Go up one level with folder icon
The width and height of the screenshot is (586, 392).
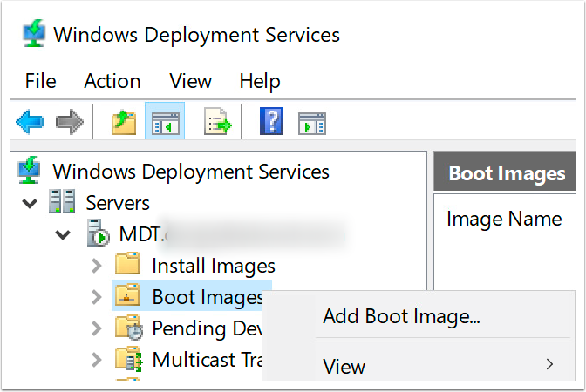coord(124,122)
